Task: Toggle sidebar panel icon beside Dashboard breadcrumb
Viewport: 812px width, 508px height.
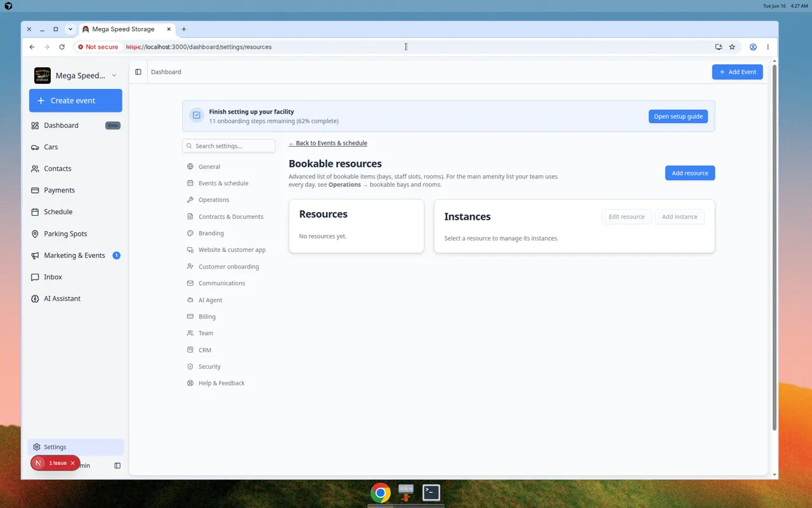Action: coord(138,72)
